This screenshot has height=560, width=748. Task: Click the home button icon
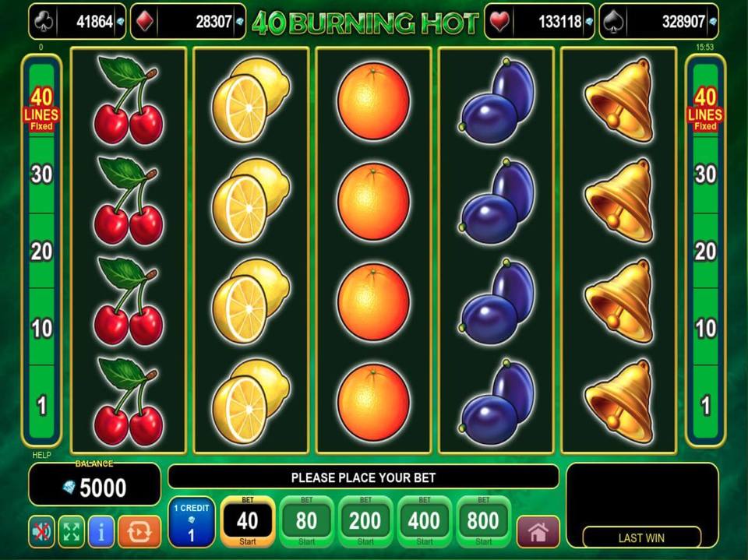(538, 531)
